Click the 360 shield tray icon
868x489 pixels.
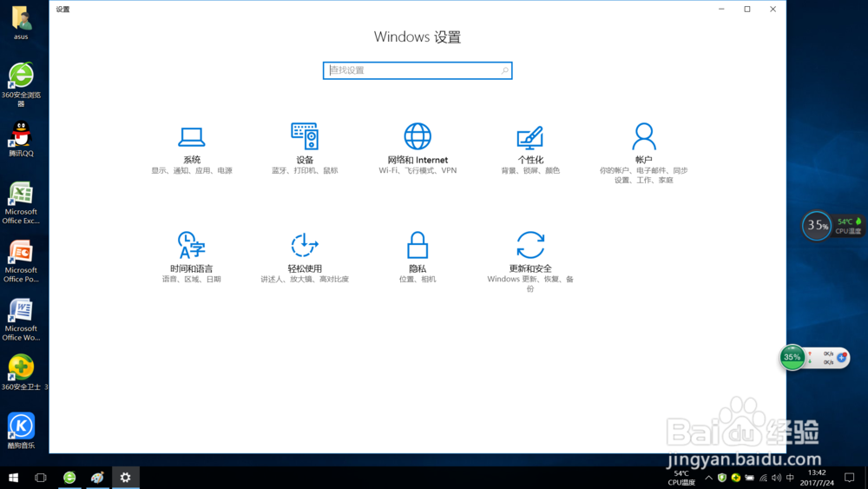[722, 478]
